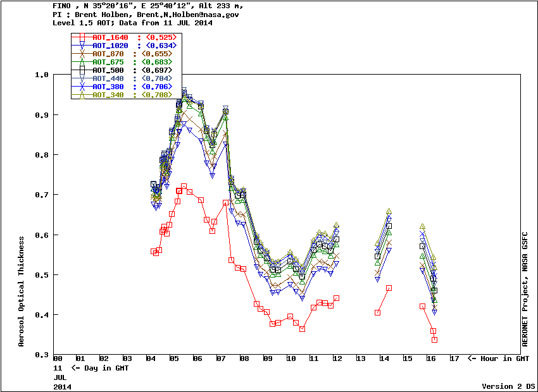Select the AOT_340 legend label
The height and width of the screenshot is (392, 538).
coord(108,95)
